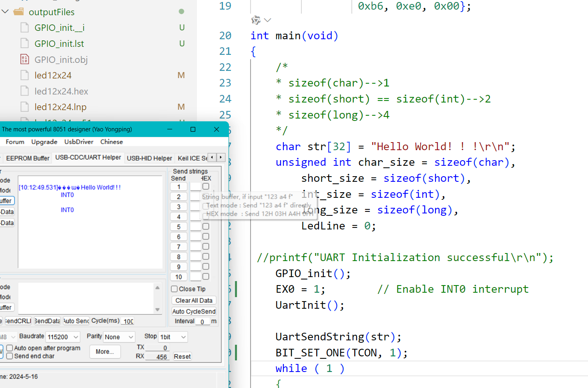The height and width of the screenshot is (388, 588).
Task: Click line number 20 in editor gutter
Action: [x=225, y=36]
